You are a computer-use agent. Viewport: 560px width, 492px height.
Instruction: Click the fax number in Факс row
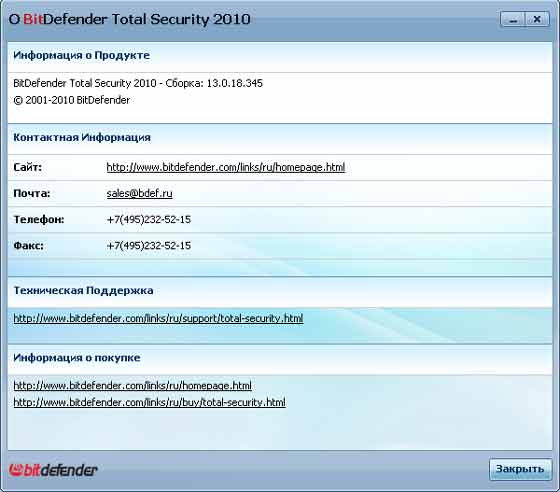click(149, 246)
